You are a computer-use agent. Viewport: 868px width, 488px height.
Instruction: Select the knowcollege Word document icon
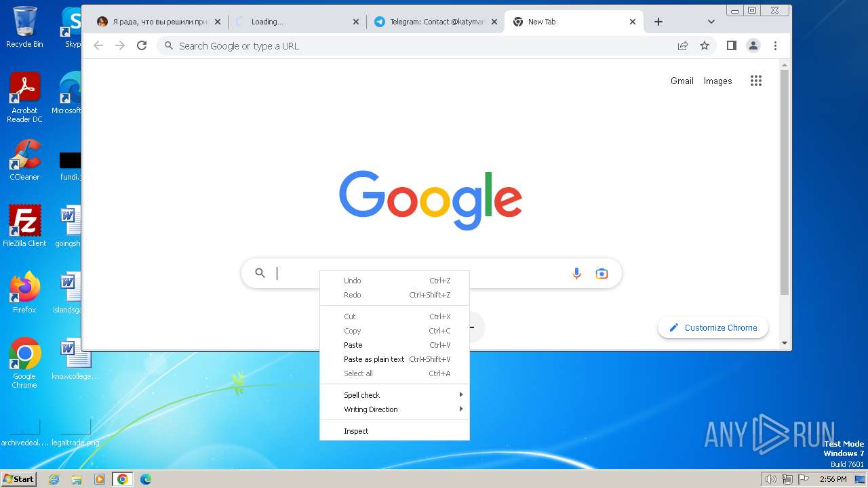[75, 359]
